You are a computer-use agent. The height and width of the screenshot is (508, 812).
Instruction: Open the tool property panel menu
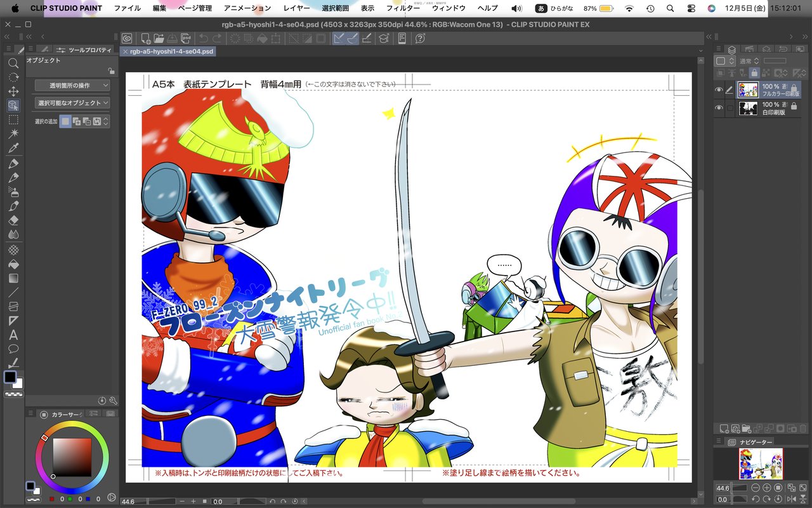[31, 49]
